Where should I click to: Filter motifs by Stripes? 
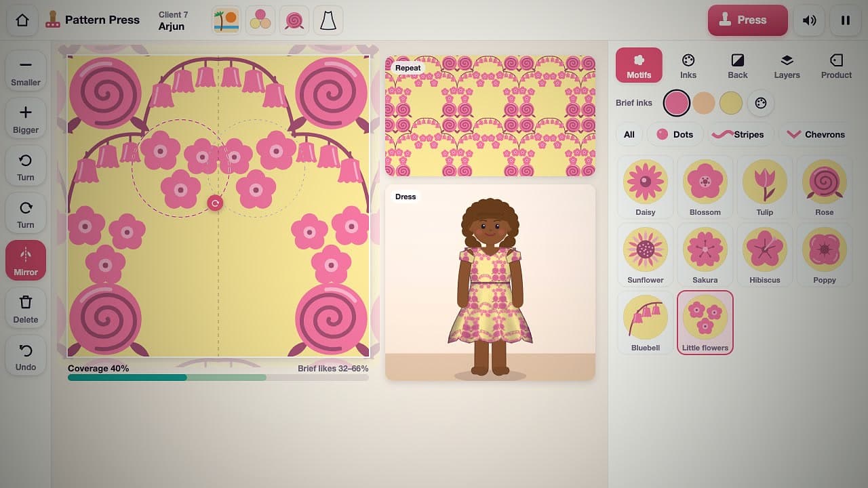tap(741, 134)
